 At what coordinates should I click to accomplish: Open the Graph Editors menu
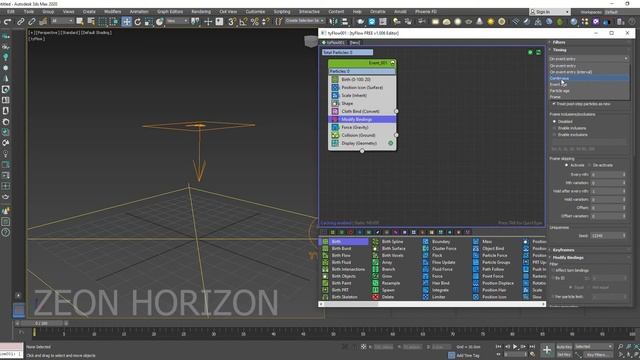(170, 12)
